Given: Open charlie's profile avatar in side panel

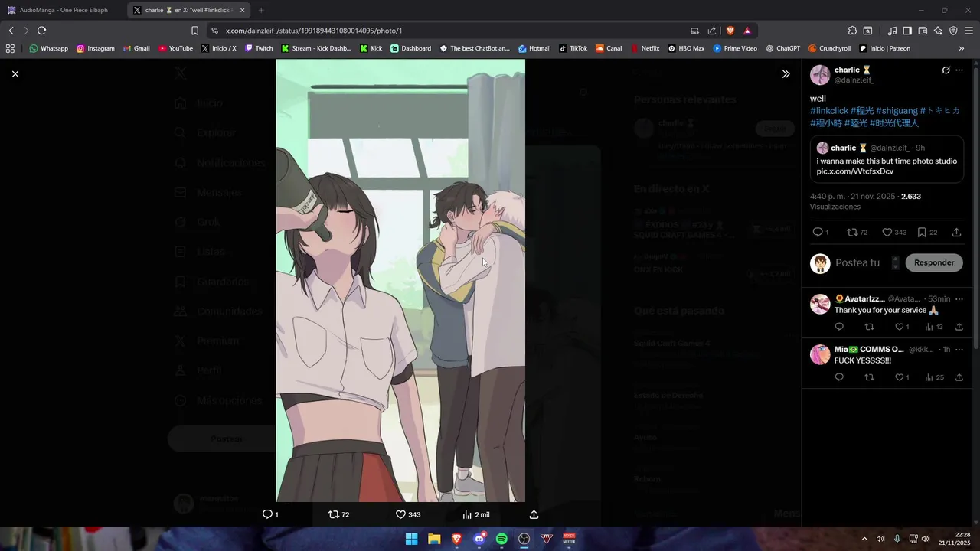Looking at the screenshot, I should (820, 75).
